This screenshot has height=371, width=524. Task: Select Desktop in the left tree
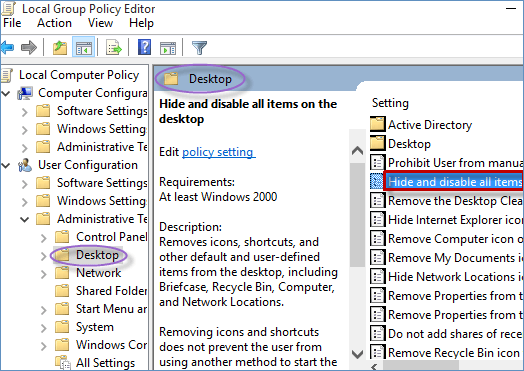[97, 255]
